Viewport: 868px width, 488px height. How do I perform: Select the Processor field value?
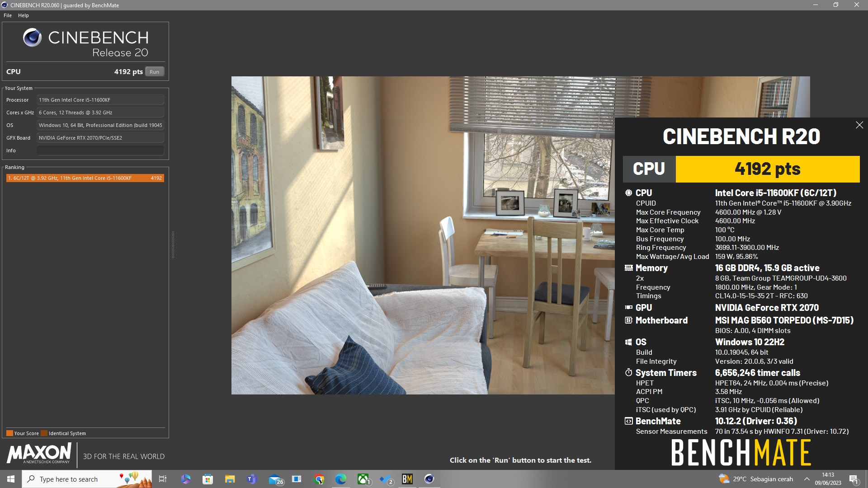(100, 100)
